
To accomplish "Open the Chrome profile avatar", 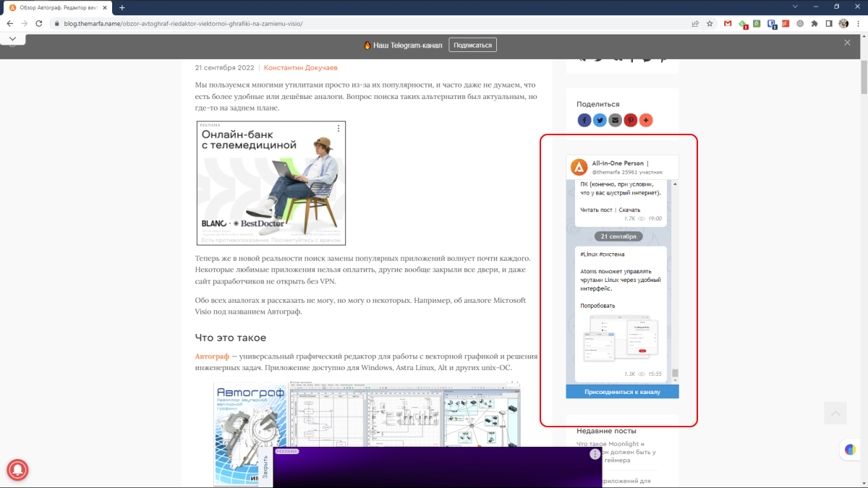I will [843, 23].
